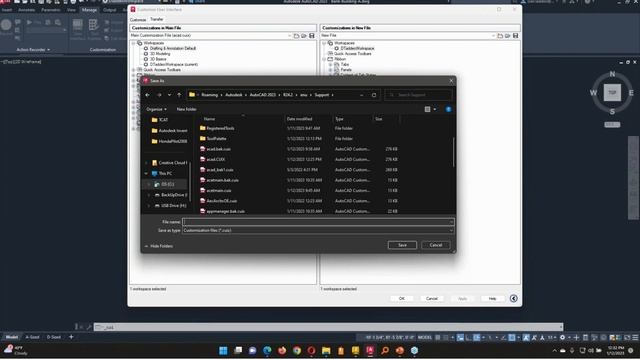The width and height of the screenshot is (640, 360).
Task: Select 3D Basics workspace in tree
Action: [x=158, y=59]
